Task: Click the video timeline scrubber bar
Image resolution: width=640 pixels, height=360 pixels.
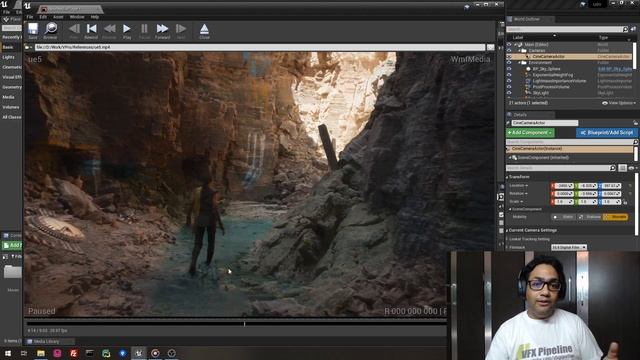Action: pyautogui.click(x=237, y=324)
